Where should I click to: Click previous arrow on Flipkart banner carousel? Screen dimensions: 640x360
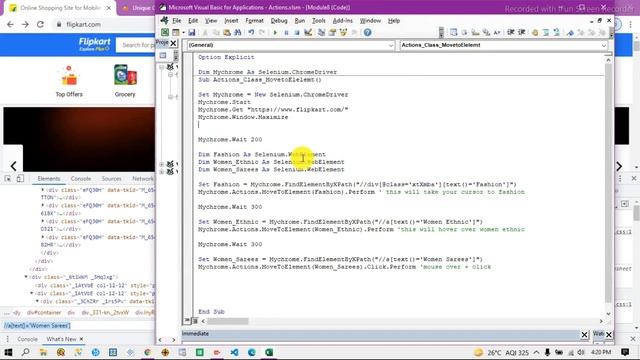pyautogui.click(x=13, y=166)
